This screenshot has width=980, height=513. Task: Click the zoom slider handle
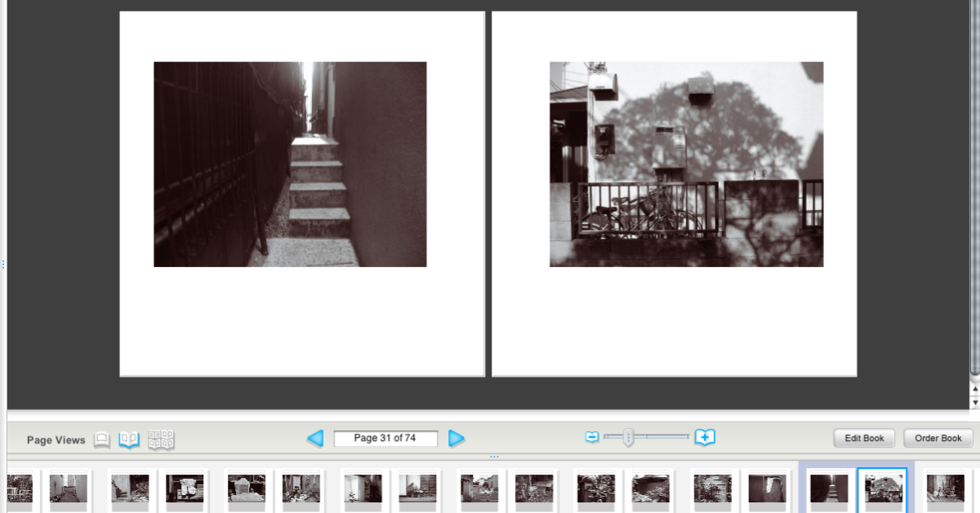pos(628,438)
